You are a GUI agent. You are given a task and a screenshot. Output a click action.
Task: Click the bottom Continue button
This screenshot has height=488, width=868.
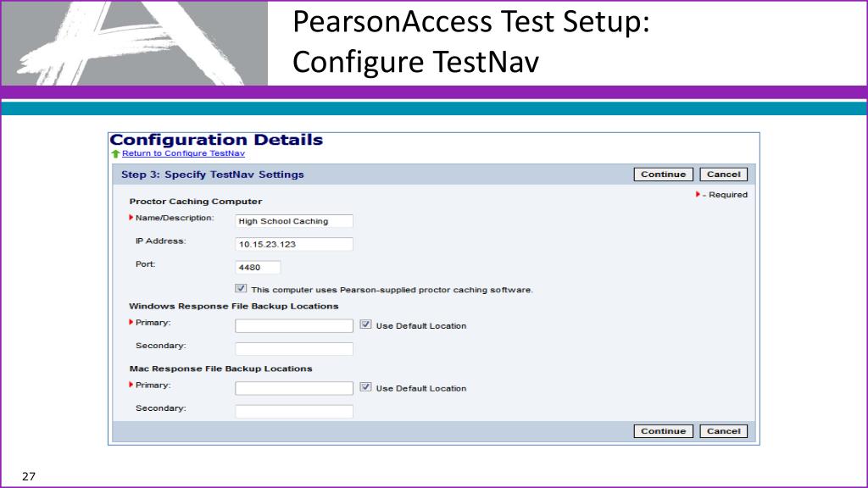pos(663,431)
